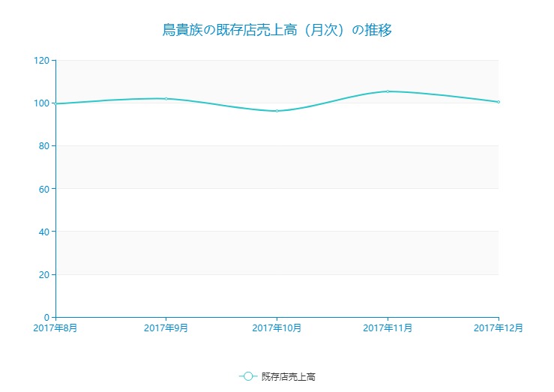
Task: Click the 40 y-axis label
Action: tap(43, 232)
